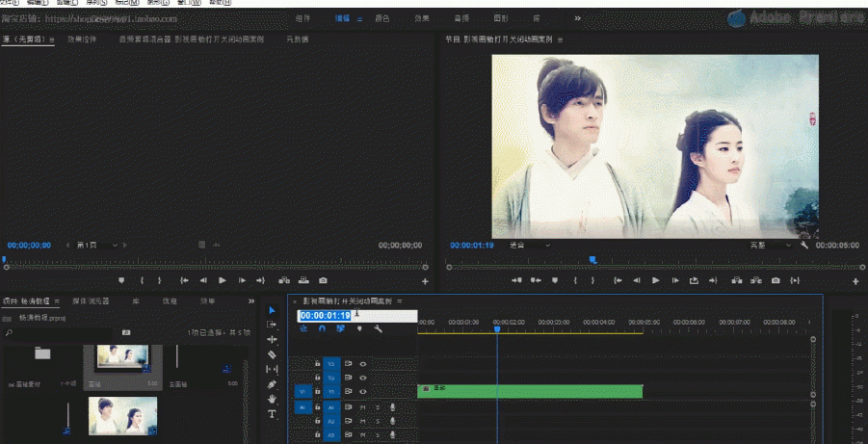
Task: Go to In point in Program monitor
Action: [618, 280]
